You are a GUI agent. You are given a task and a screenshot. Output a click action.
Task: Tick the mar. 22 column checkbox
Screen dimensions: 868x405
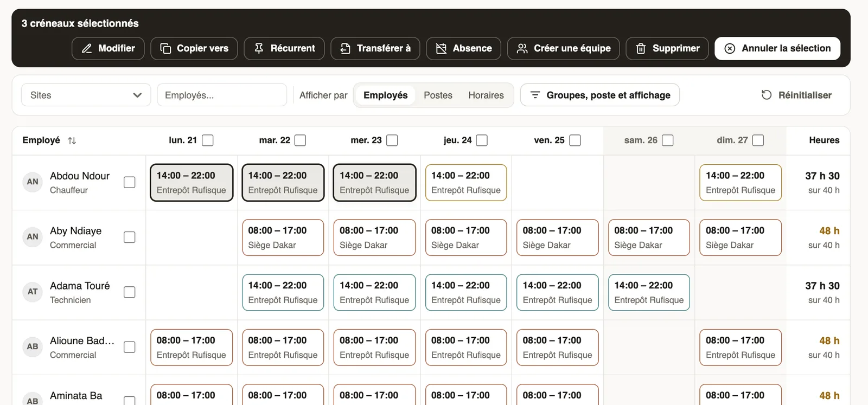click(300, 140)
